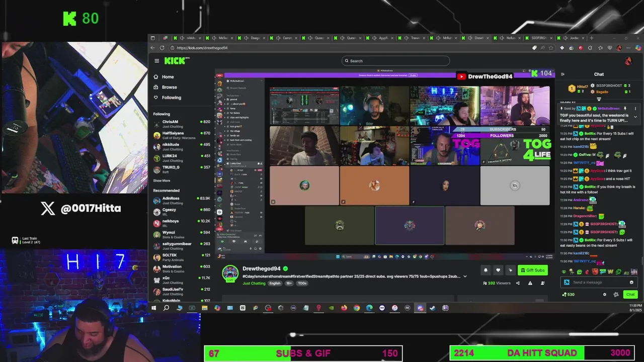This screenshot has width=644, height=362.
Task: Open saltygummibear recommended channel
Action: click(x=181, y=246)
